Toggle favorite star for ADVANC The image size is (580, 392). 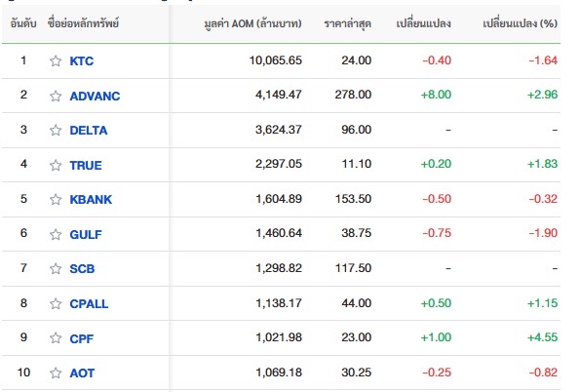[x=56, y=96]
